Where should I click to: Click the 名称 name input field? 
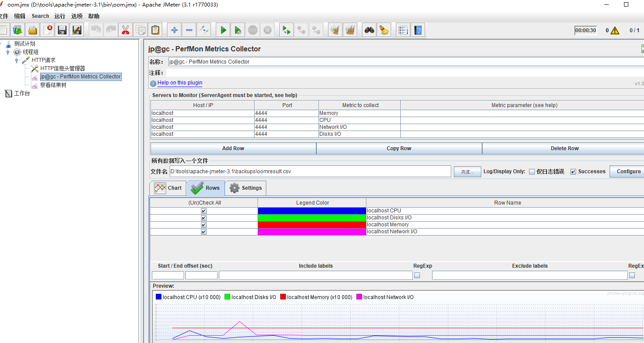tap(406, 62)
